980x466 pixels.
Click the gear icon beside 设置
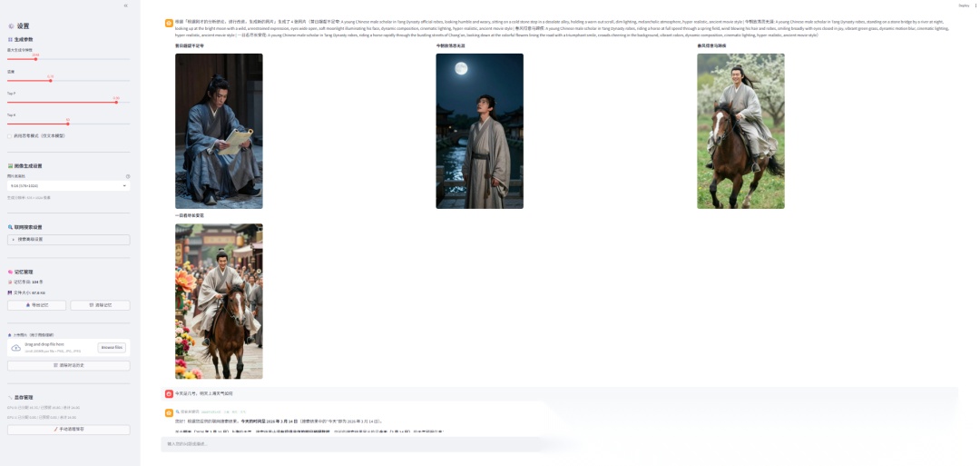coord(11,26)
